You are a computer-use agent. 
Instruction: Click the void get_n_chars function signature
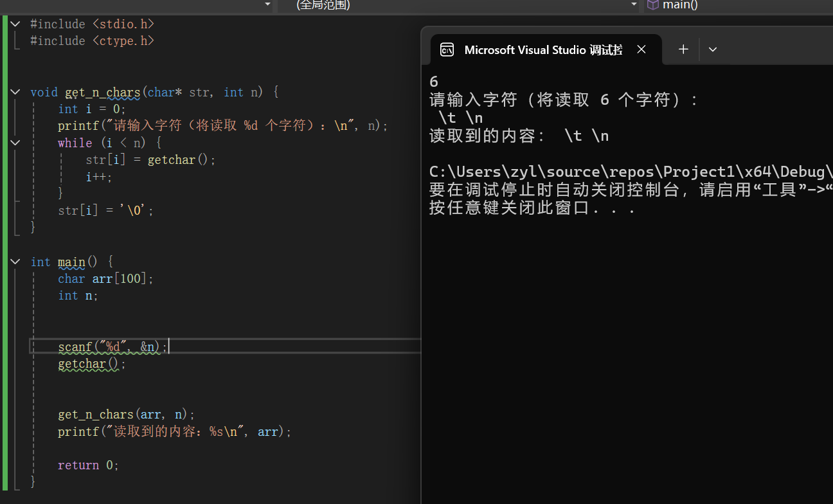tap(154, 92)
